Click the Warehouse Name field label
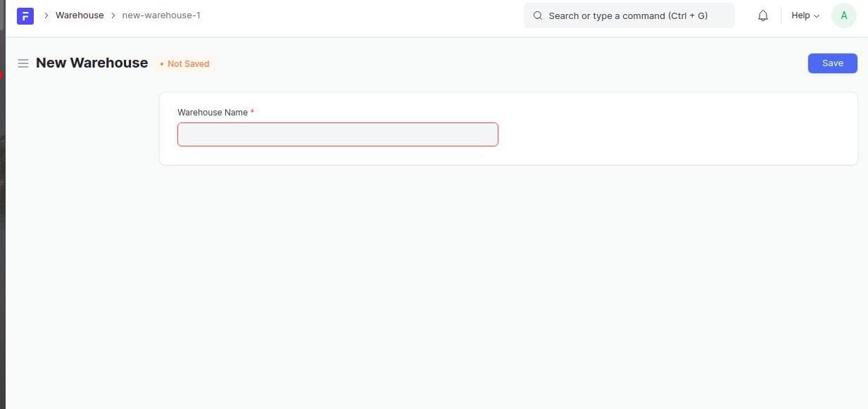The width and height of the screenshot is (868, 409). click(x=213, y=113)
